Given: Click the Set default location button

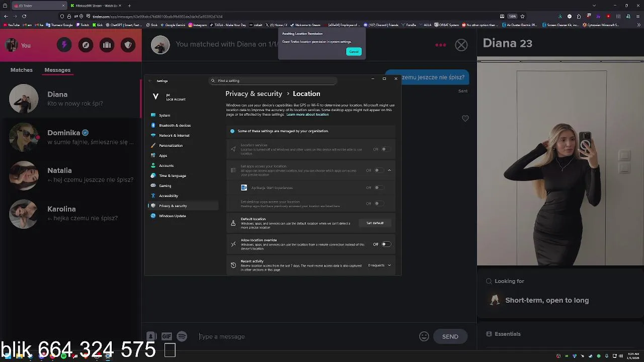Looking at the screenshot, I should click(375, 223).
